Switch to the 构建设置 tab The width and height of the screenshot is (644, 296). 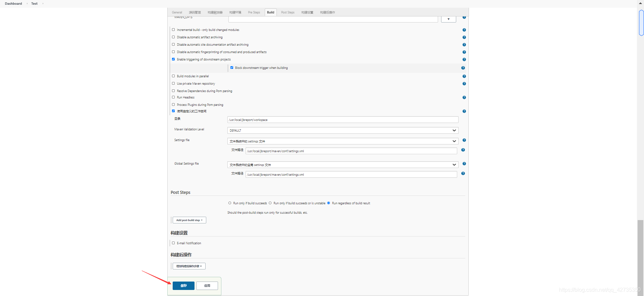(x=307, y=12)
